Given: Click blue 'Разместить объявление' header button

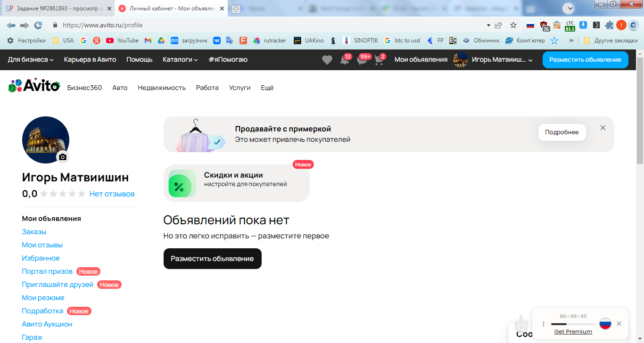Looking at the screenshot, I should [x=586, y=60].
